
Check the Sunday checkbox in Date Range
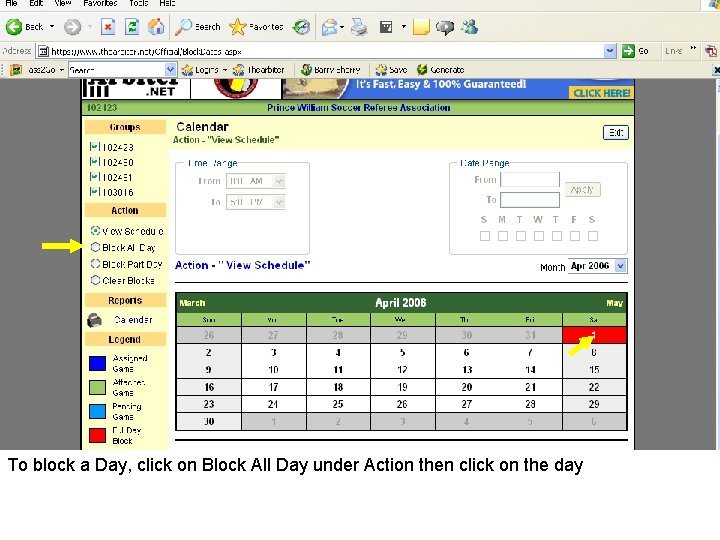click(x=484, y=236)
